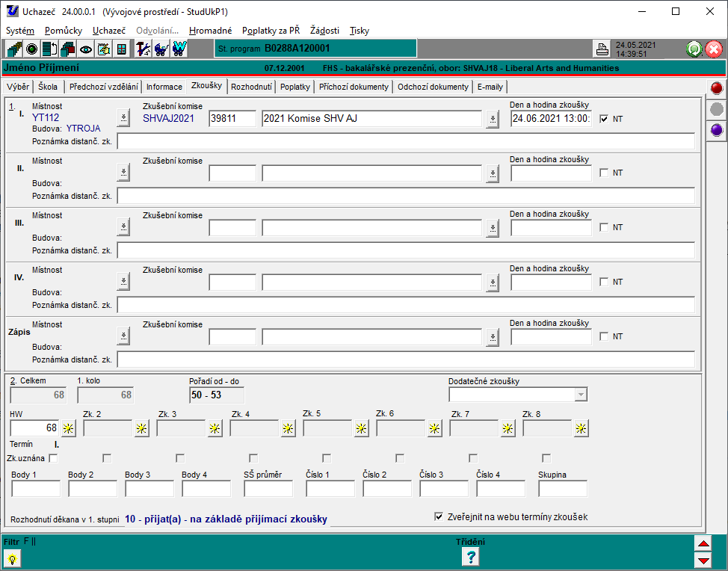Image resolution: width=728 pixels, height=571 pixels.
Task: Click the Třídění question mark icon
Action: (x=471, y=557)
